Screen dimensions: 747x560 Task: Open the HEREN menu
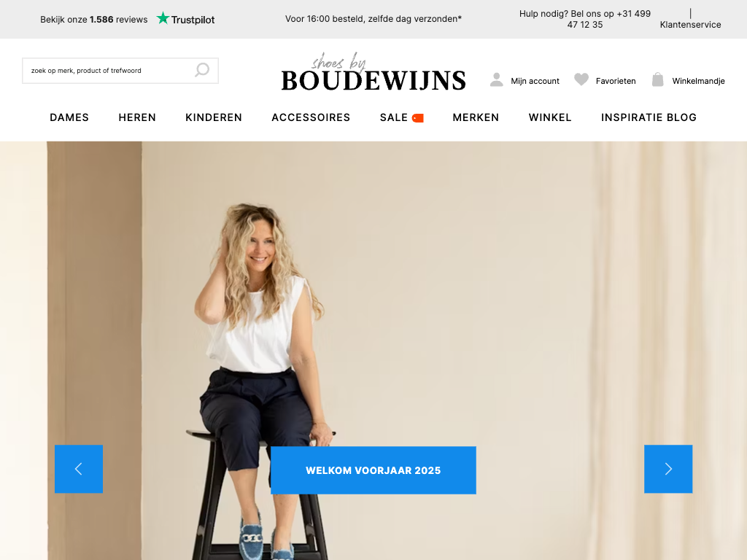(137, 117)
